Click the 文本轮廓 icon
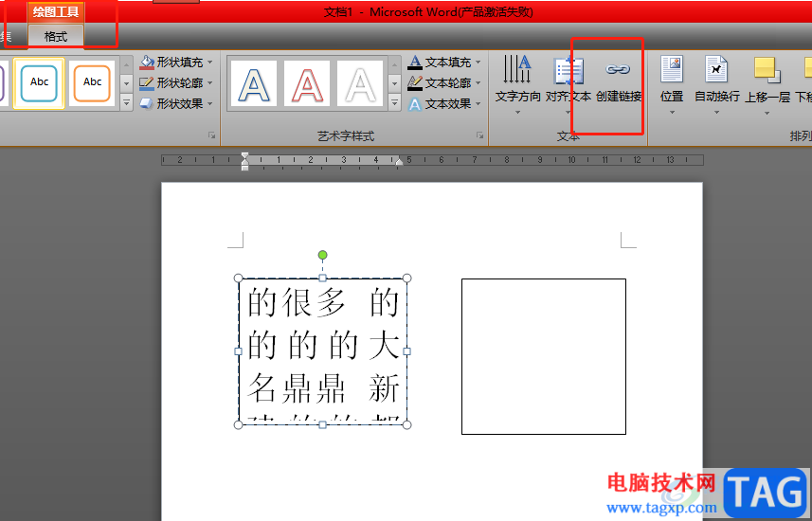812x521 pixels. tap(415, 82)
